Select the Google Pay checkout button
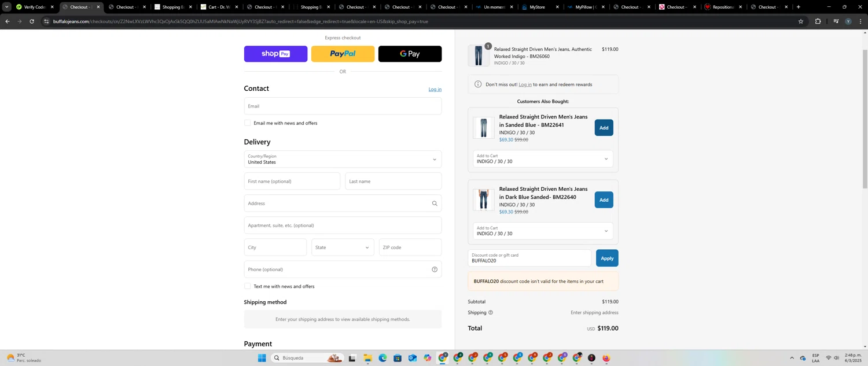 point(410,54)
